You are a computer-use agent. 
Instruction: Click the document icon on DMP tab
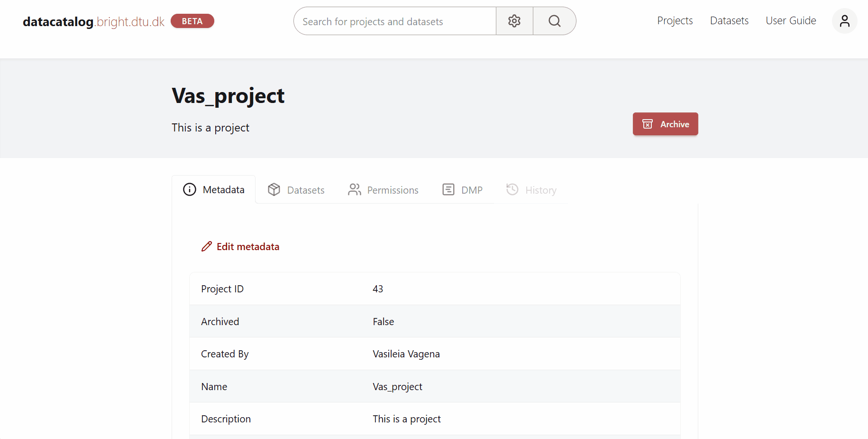point(448,189)
